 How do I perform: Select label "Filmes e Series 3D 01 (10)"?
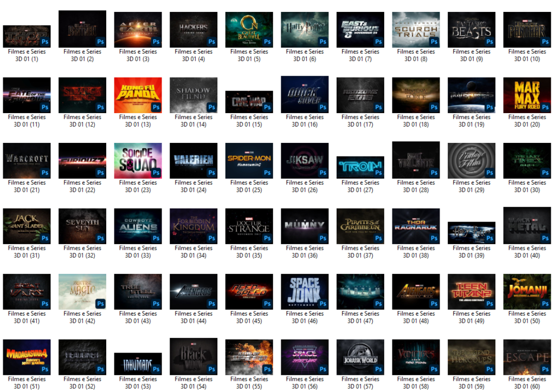(527, 55)
